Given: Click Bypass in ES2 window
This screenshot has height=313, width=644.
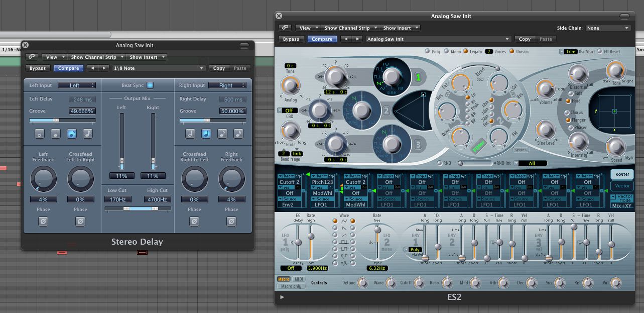Looking at the screenshot, I should [291, 39].
